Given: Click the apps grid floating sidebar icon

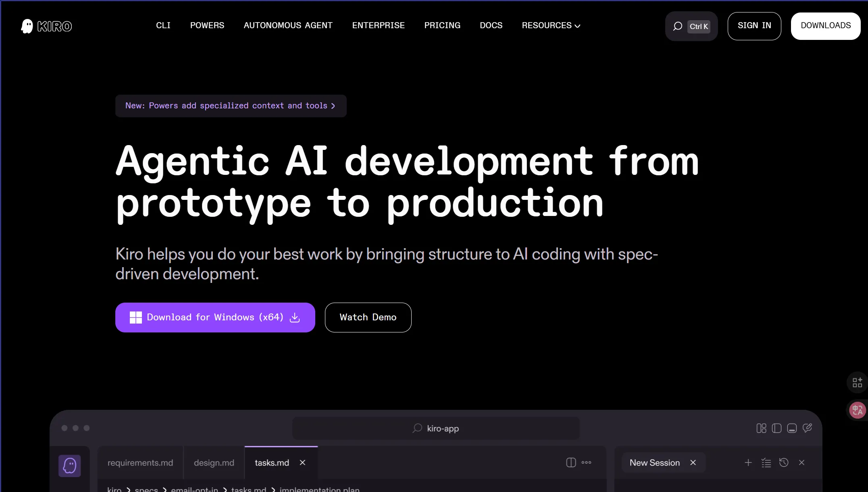Looking at the screenshot, I should point(858,382).
